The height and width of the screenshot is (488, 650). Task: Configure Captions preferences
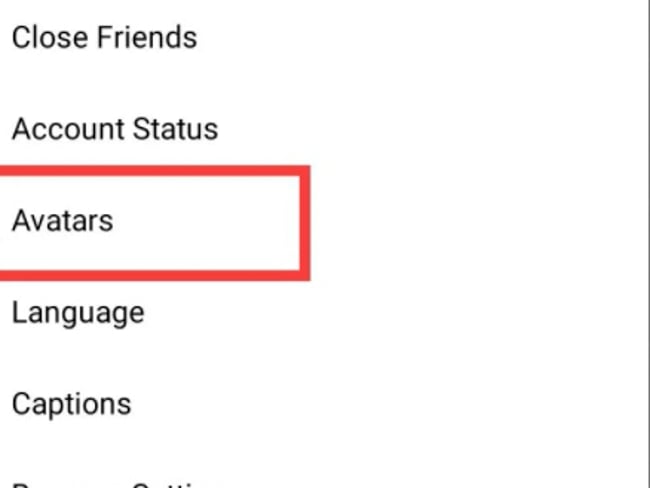(x=71, y=404)
